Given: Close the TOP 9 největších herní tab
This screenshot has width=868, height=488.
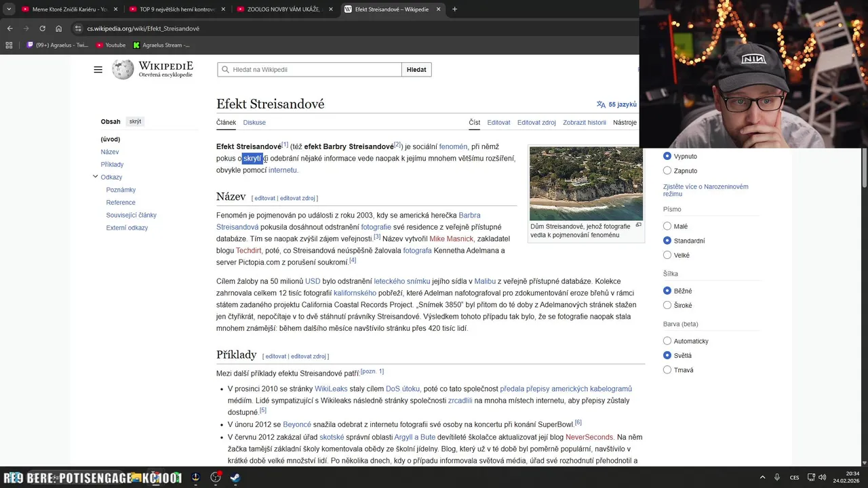Looking at the screenshot, I should coord(223,9).
